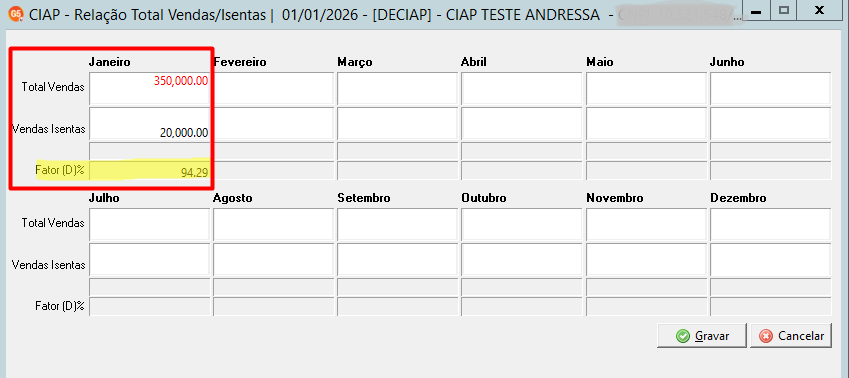Maximize the CIAP window
Image resolution: width=849 pixels, height=378 pixels.
point(783,9)
